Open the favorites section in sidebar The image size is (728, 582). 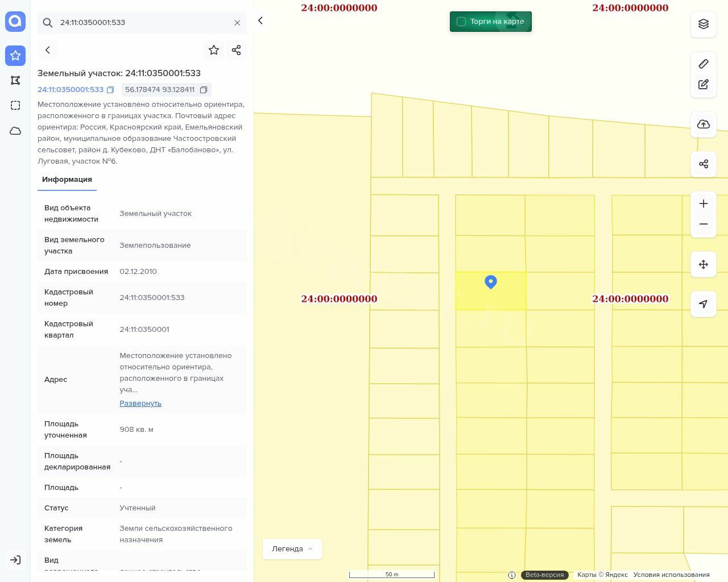coord(15,56)
